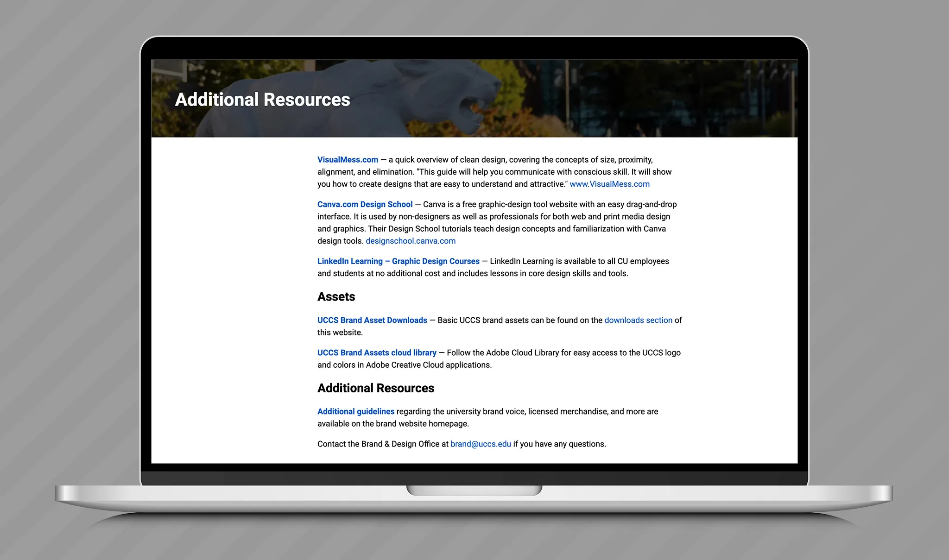The height and width of the screenshot is (560, 949).
Task: Email brand@uccs.edu link
Action: 481,444
